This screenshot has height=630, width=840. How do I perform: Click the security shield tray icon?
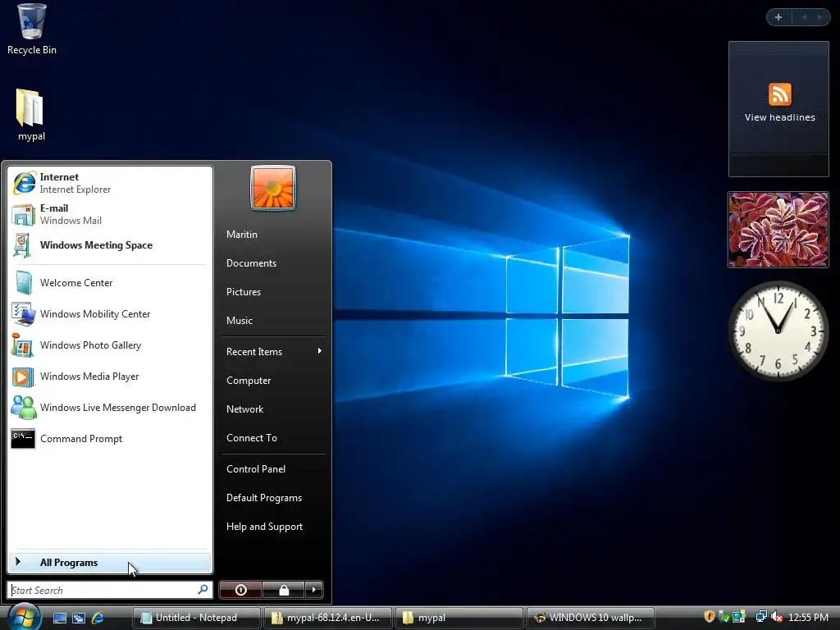point(710,617)
